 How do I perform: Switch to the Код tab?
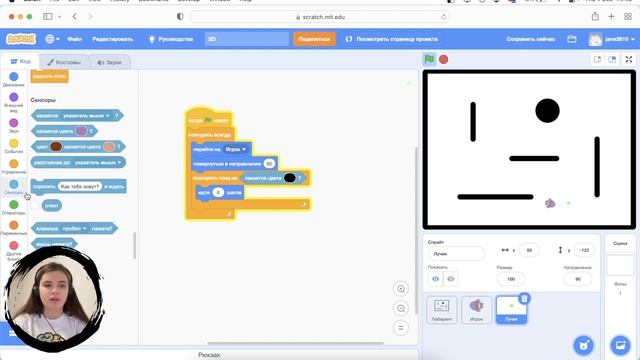(20, 61)
